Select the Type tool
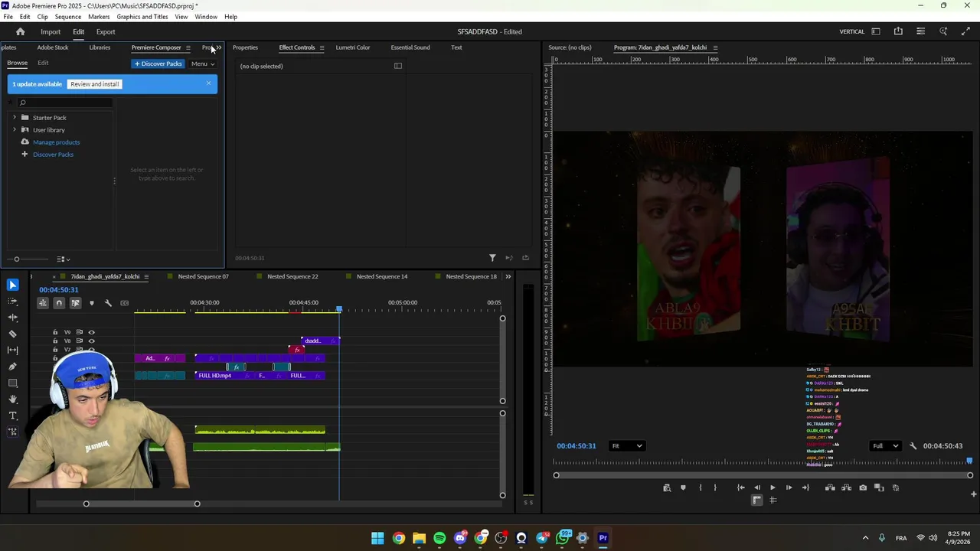This screenshot has height=551, width=980. (12, 416)
